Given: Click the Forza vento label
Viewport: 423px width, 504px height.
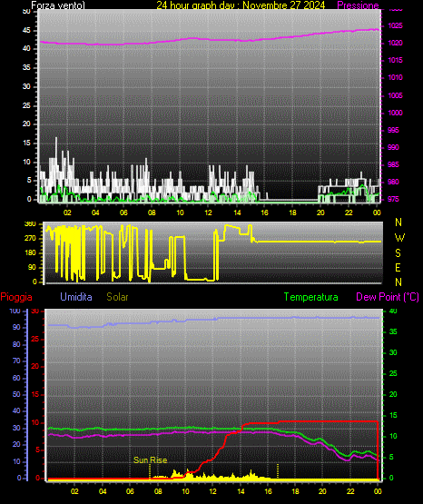Looking at the screenshot, I should click(58, 5).
